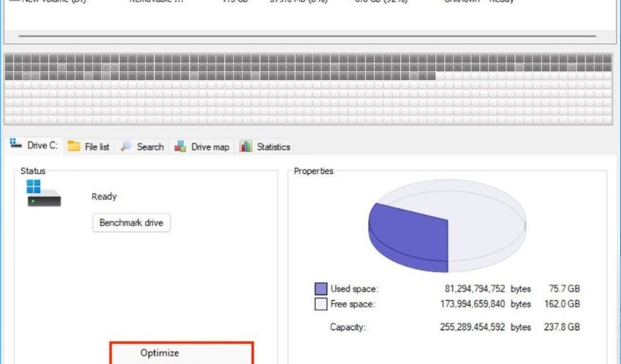
Task: Open the File list folder tab
Action: [x=88, y=146]
